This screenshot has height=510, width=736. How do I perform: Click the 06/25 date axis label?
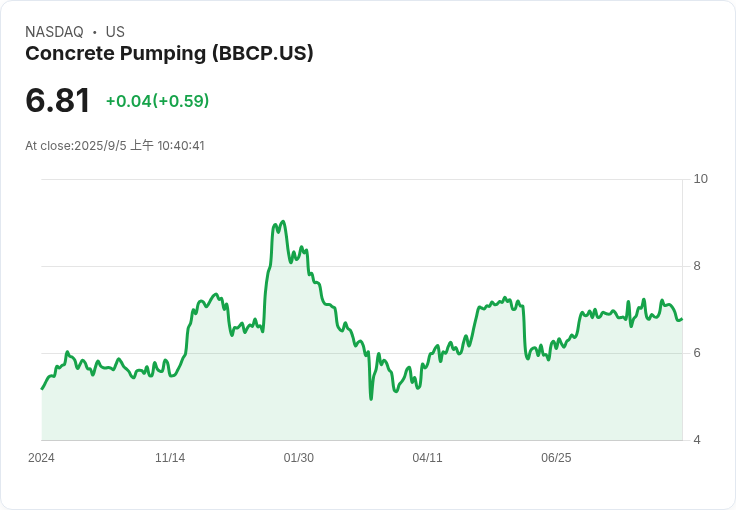click(x=556, y=458)
